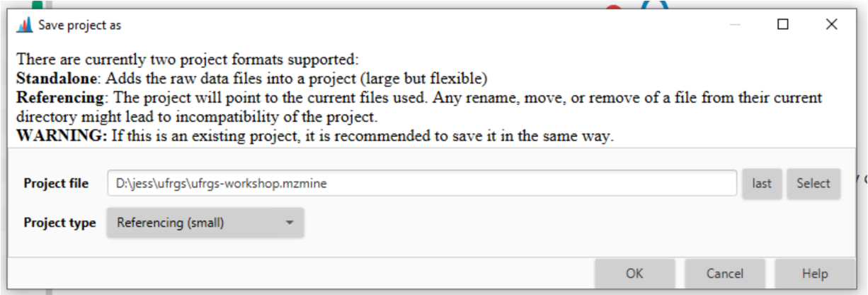Viewport: 868px width, 295px height.
Task: Maximize the Save project as window
Action: [783, 25]
